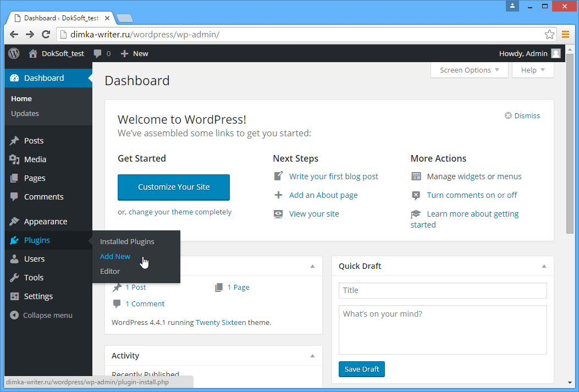The height and width of the screenshot is (392, 579).
Task: Toggle the Activity panel arrow
Action: [x=312, y=356]
